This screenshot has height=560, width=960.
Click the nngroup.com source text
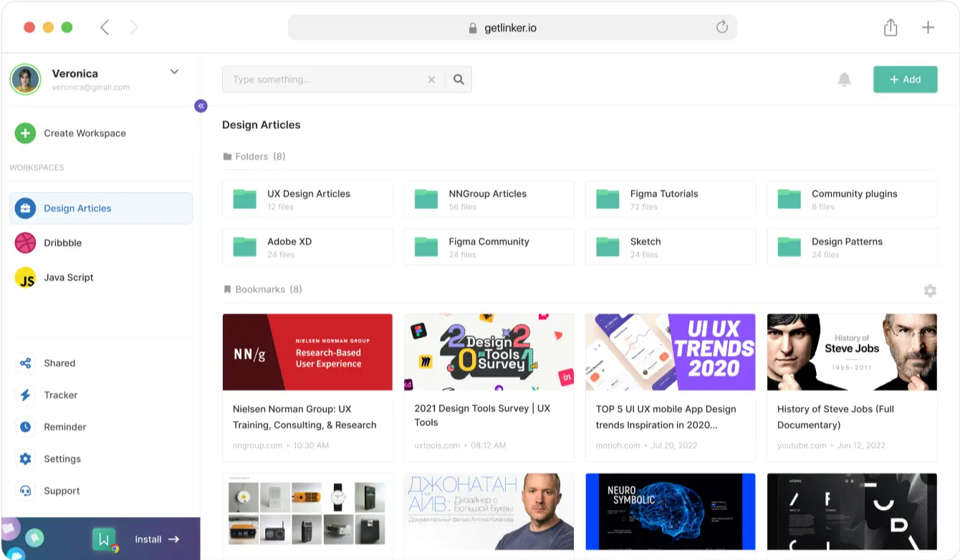click(x=257, y=445)
